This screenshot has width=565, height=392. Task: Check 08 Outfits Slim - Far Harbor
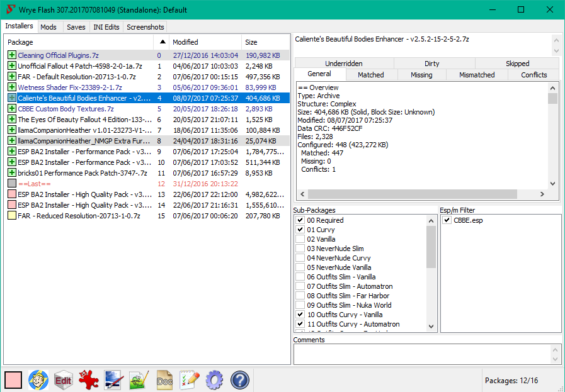(300, 296)
